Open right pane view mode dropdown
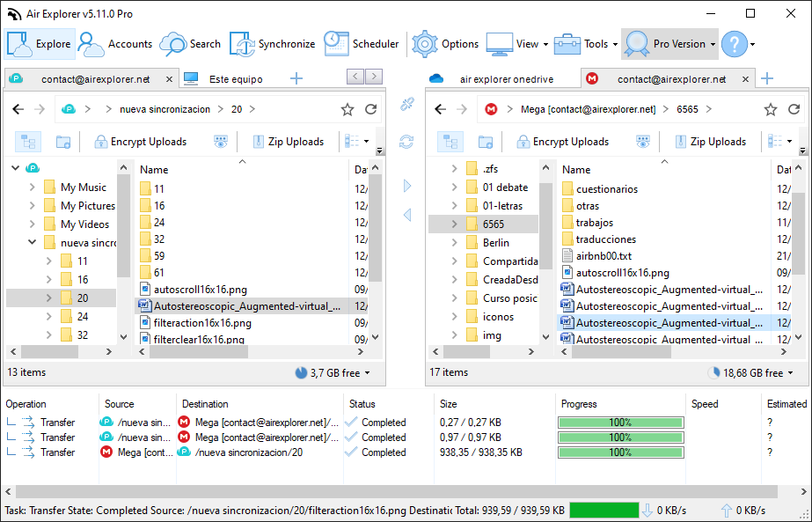 point(780,142)
